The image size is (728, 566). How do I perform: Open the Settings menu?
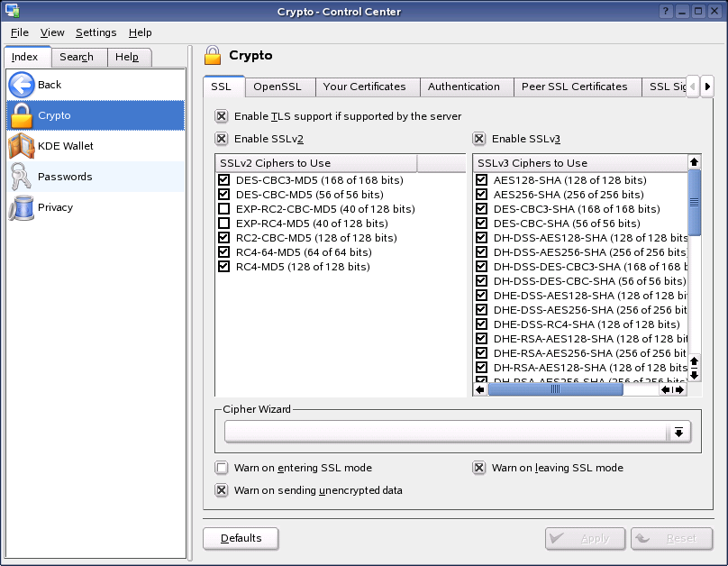96,32
